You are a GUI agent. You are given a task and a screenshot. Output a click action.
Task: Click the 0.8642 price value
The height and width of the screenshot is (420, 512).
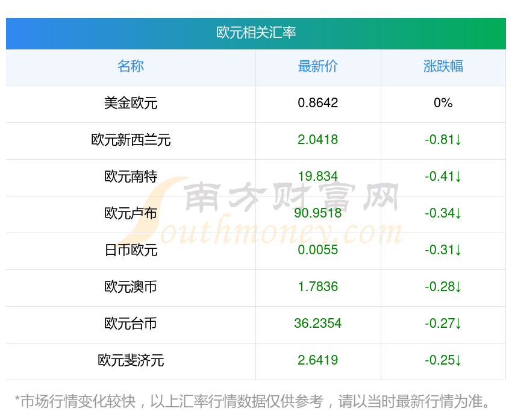pyautogui.click(x=317, y=103)
